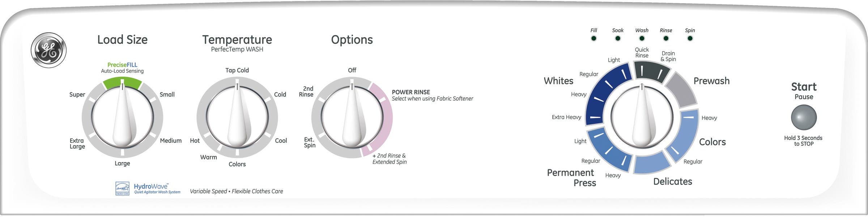Select the Extra Heavy Whites tick mark

595,117
